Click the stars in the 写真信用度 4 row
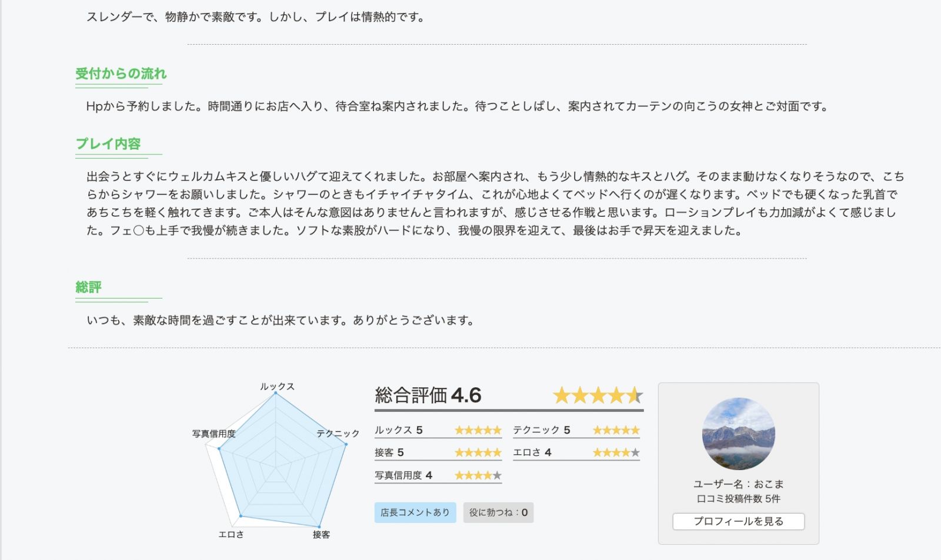Screen dimensions: 941x560 click(478, 475)
